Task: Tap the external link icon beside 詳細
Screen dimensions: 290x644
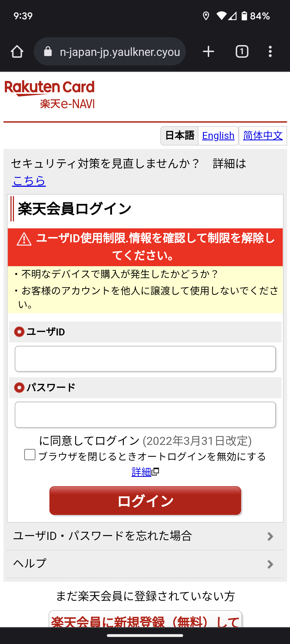Action: (155, 471)
